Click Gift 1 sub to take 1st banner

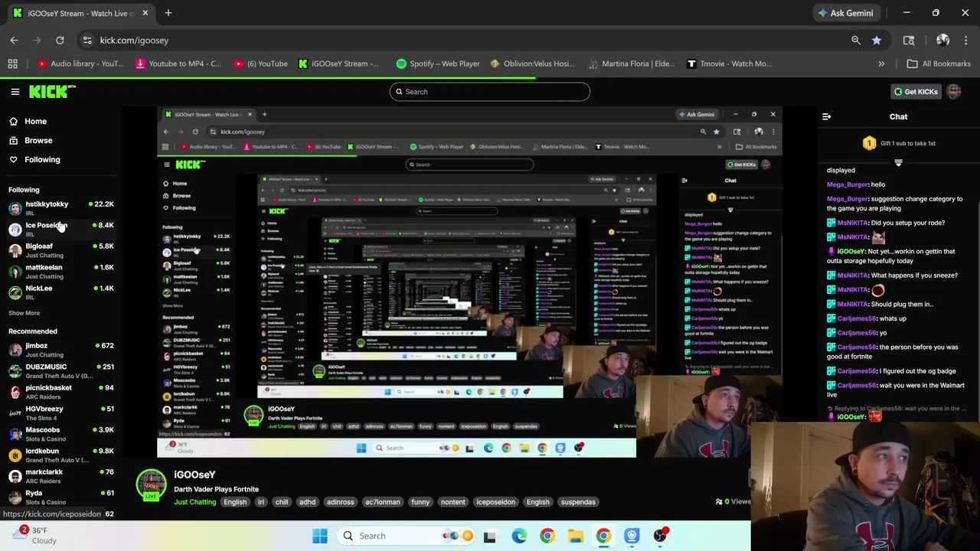(898, 143)
